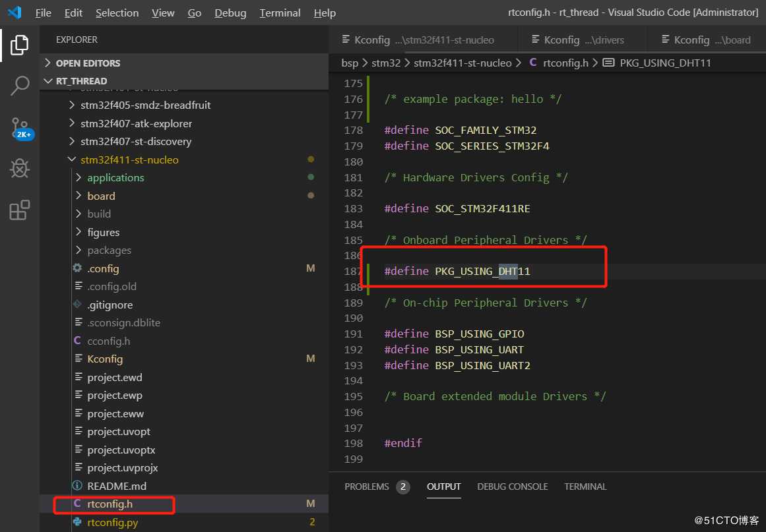The height and width of the screenshot is (532, 766).
Task: Collapse the stm32f411-st-nucleo folder
Action: [x=71, y=160]
